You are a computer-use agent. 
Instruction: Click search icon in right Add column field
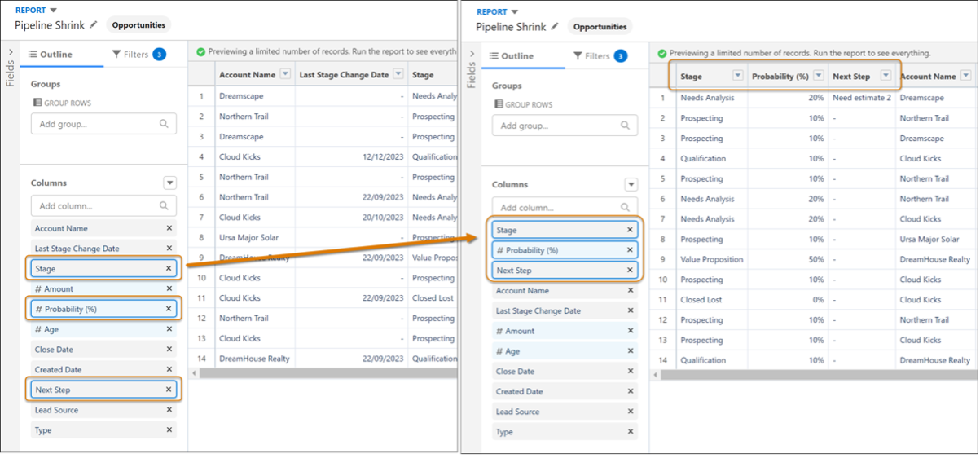pyautogui.click(x=626, y=208)
